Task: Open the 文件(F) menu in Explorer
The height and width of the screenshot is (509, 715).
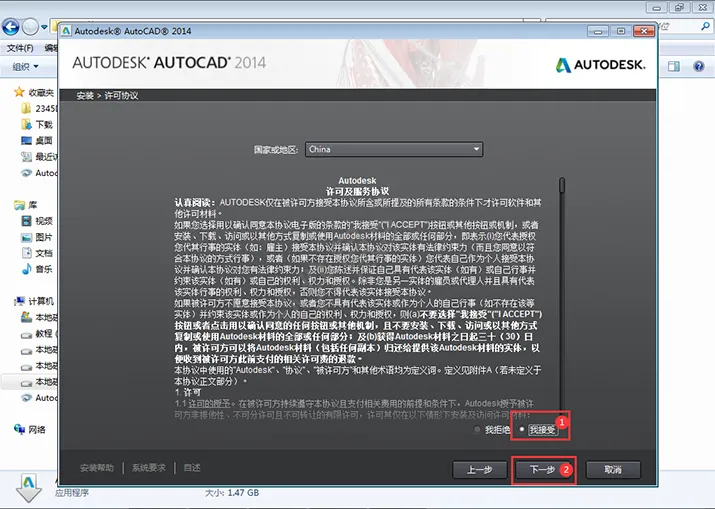Action: pos(20,48)
